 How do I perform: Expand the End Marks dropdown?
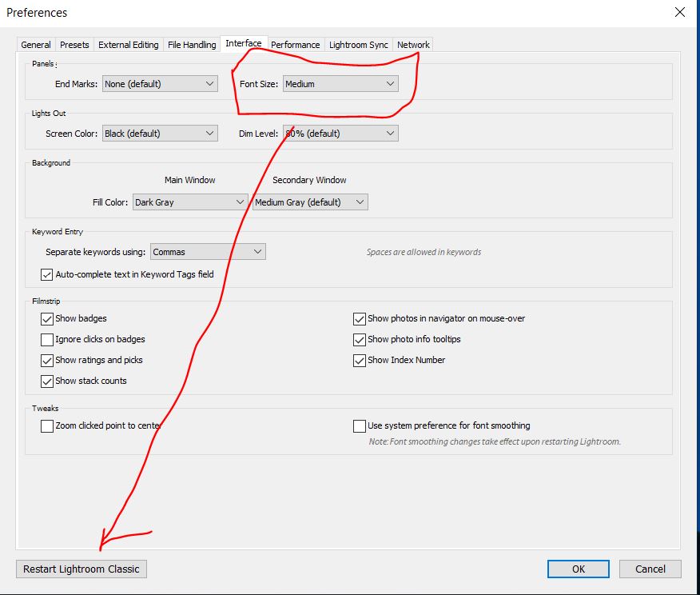(x=159, y=84)
